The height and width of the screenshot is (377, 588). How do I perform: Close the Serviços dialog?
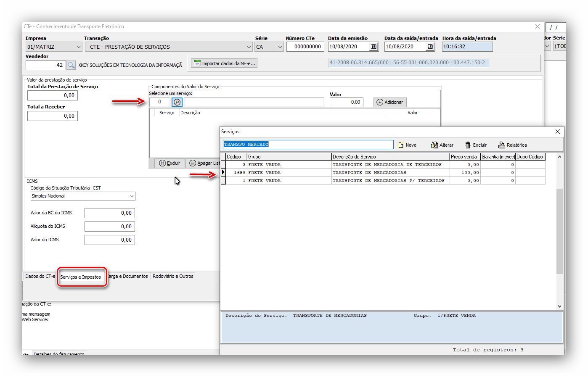click(557, 132)
